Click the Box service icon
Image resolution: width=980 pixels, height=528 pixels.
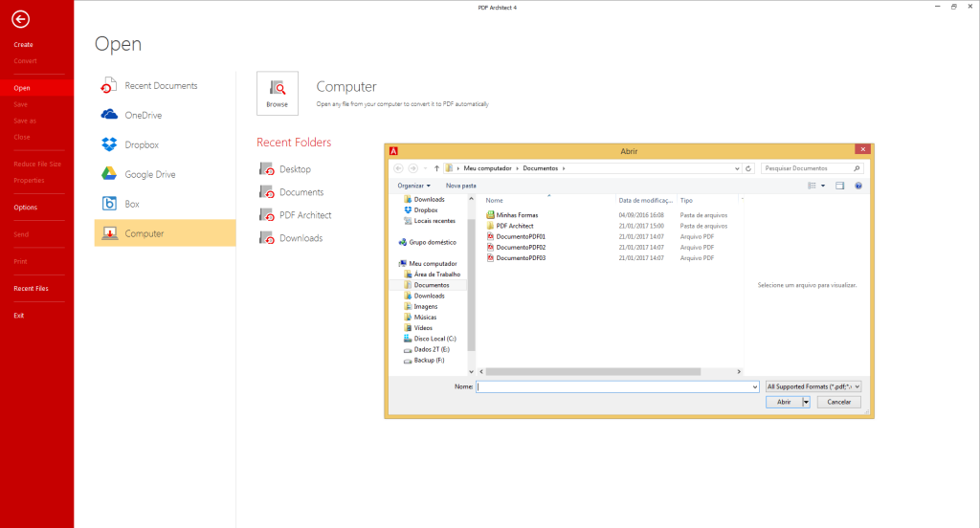click(x=109, y=204)
